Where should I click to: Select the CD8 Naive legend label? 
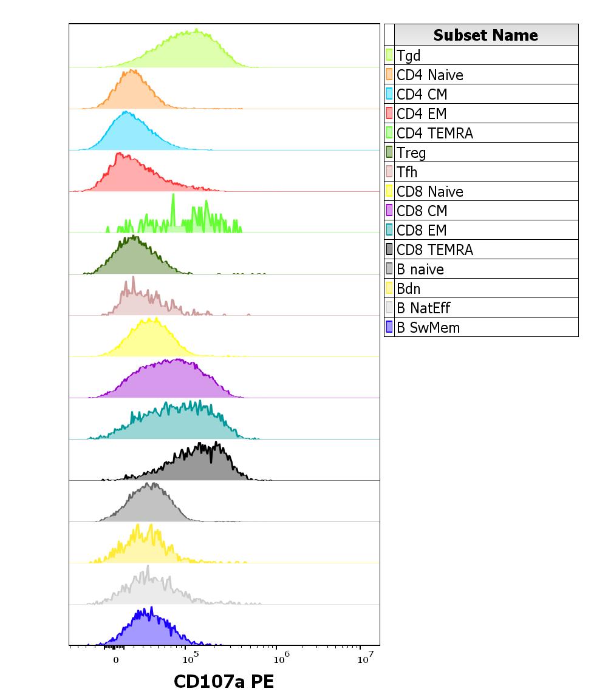(x=429, y=191)
